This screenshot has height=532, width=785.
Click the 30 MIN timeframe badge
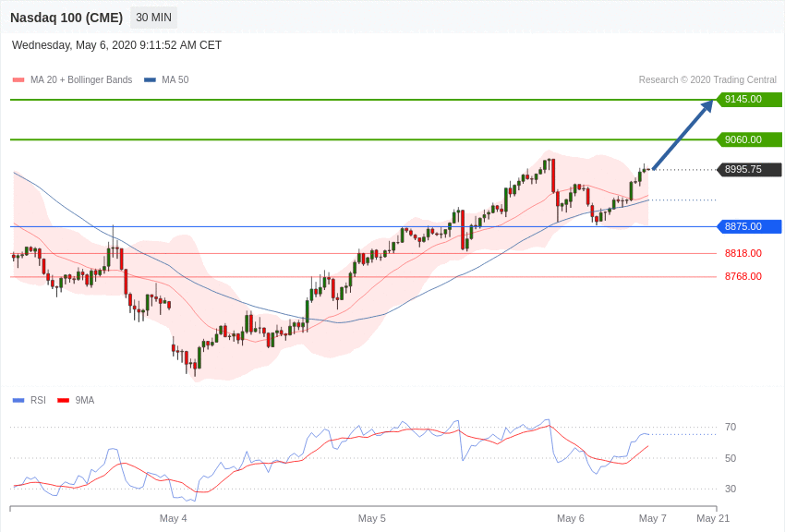(153, 18)
